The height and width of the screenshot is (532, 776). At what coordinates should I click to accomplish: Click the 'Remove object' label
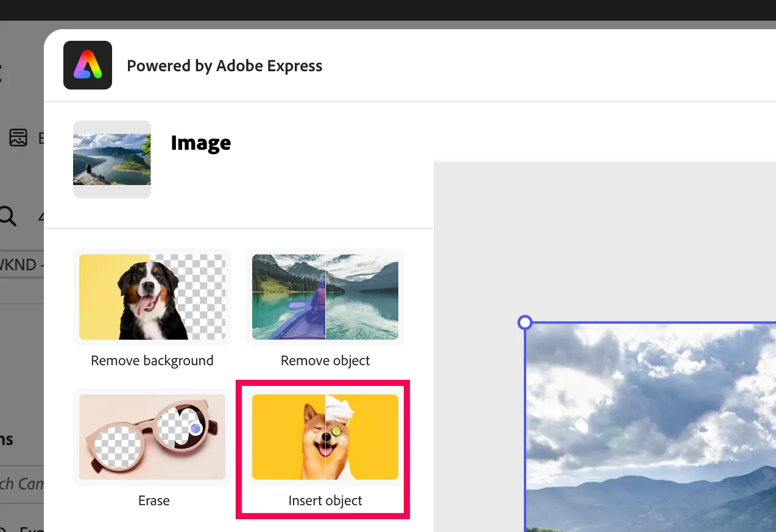[325, 360]
